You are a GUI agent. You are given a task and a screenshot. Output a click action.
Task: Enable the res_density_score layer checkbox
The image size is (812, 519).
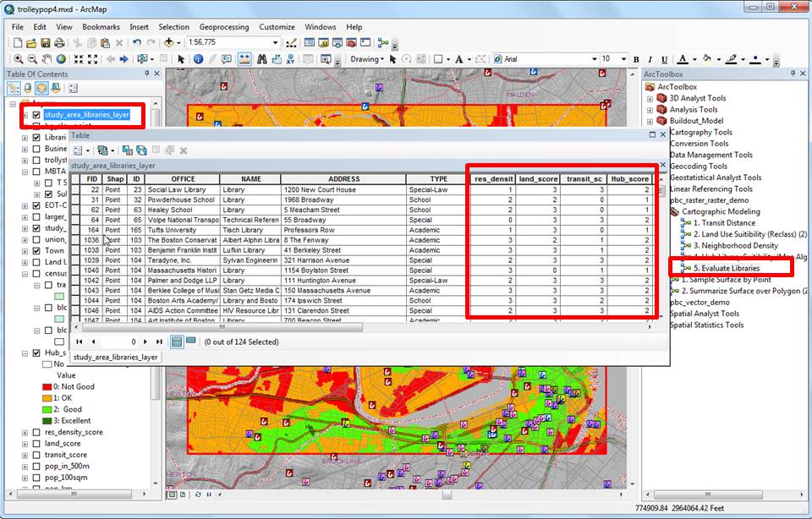(x=36, y=432)
